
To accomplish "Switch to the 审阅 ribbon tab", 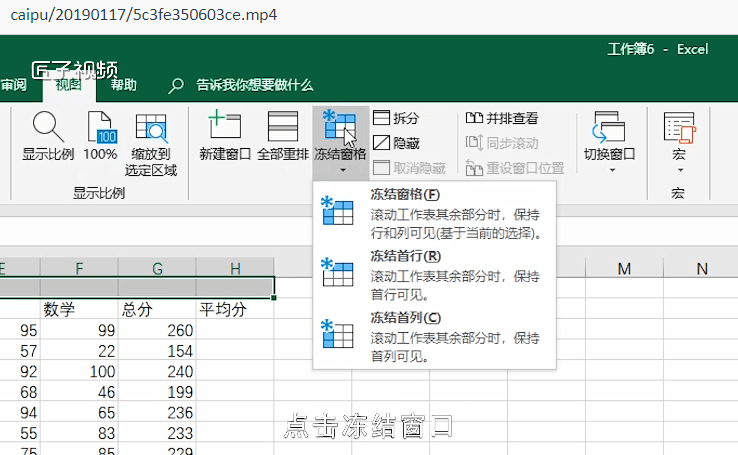I will click(x=14, y=86).
